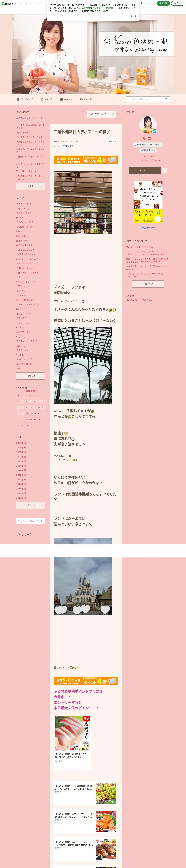
Task: Click 一覧を見る under お気に入りブログ
Action: [148, 284]
